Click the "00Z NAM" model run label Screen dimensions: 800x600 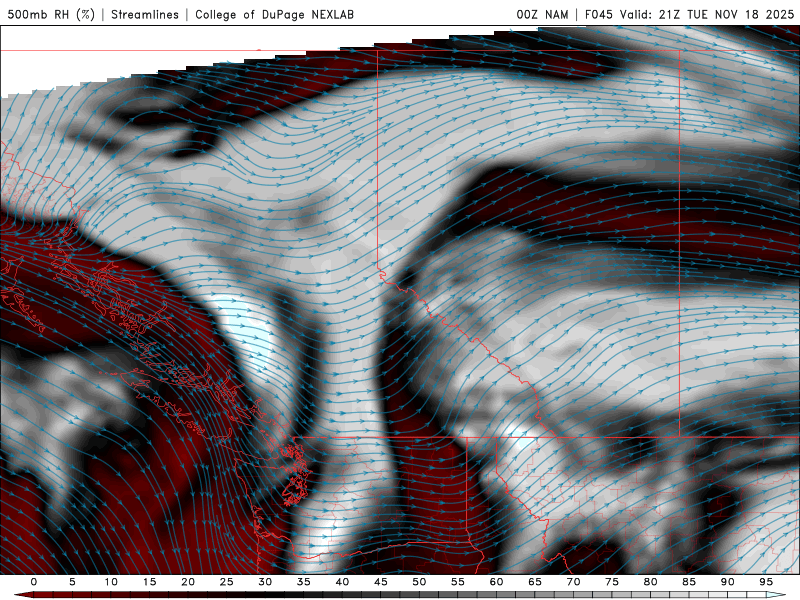click(x=542, y=14)
